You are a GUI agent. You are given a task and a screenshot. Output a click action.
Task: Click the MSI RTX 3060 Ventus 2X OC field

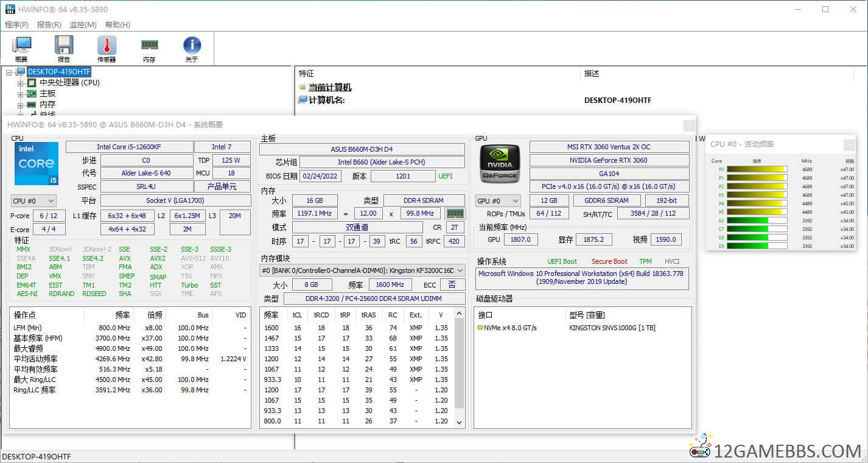[609, 147]
